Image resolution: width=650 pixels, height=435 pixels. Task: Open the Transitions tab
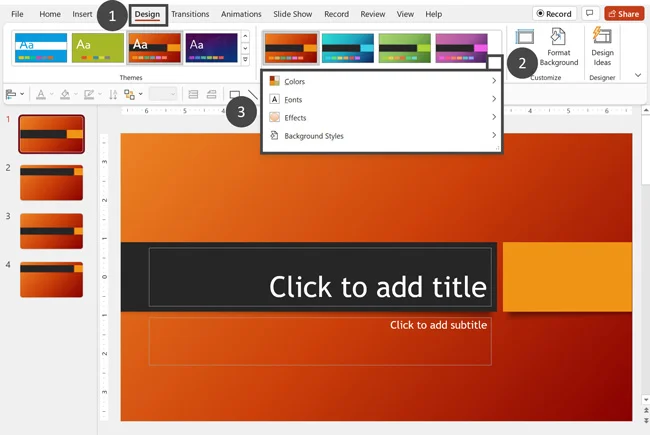coord(190,14)
